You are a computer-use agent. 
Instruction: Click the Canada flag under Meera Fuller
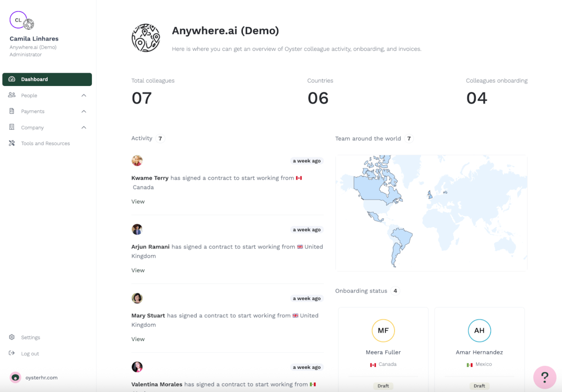(x=373, y=364)
